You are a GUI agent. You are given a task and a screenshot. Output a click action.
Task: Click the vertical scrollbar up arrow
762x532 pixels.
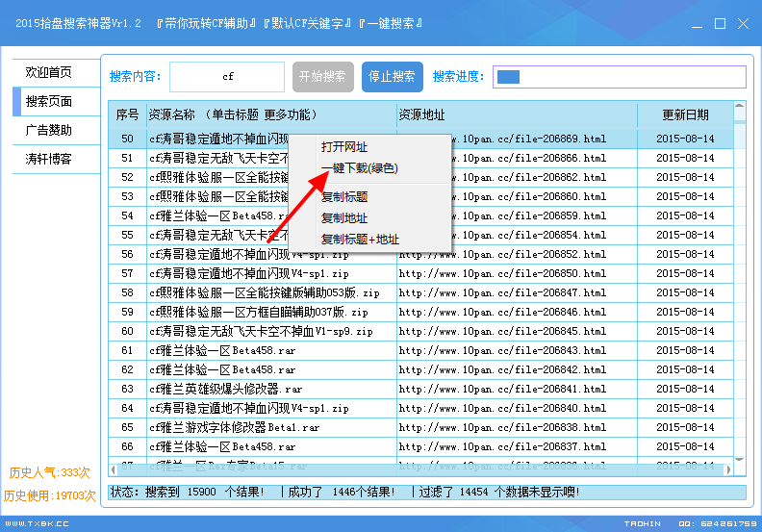[739, 106]
